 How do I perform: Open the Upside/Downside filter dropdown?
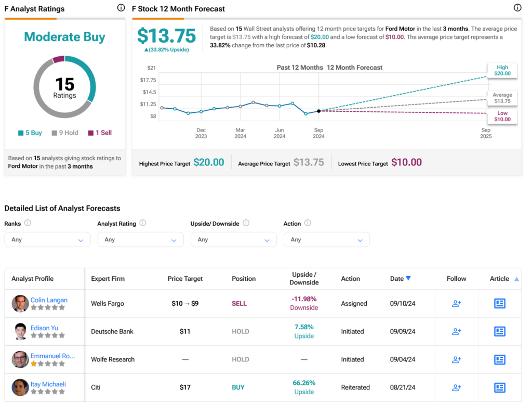233,240
